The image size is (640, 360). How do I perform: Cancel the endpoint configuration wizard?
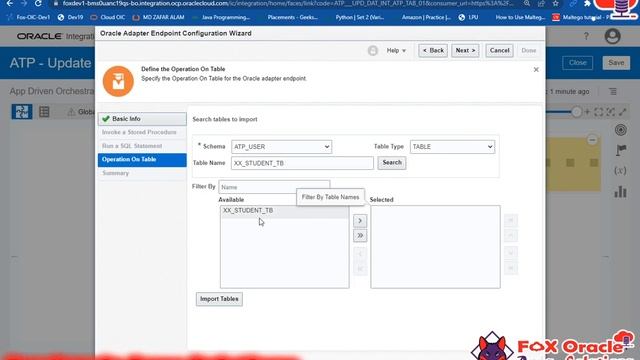tap(499, 51)
